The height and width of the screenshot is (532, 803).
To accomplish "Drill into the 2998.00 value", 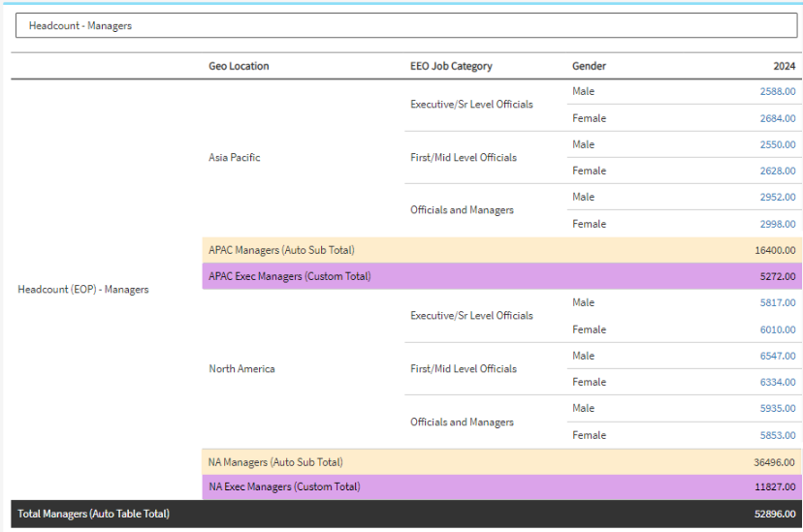I will click(x=778, y=224).
